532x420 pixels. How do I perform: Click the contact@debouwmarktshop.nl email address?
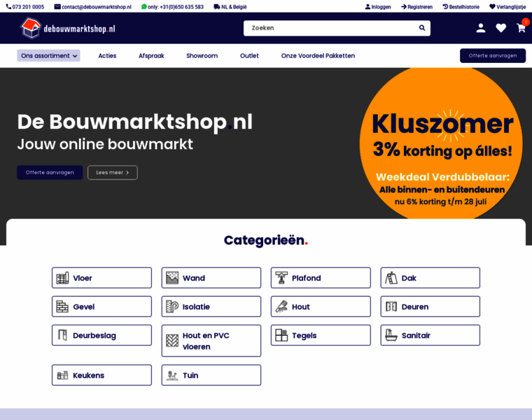pos(97,7)
